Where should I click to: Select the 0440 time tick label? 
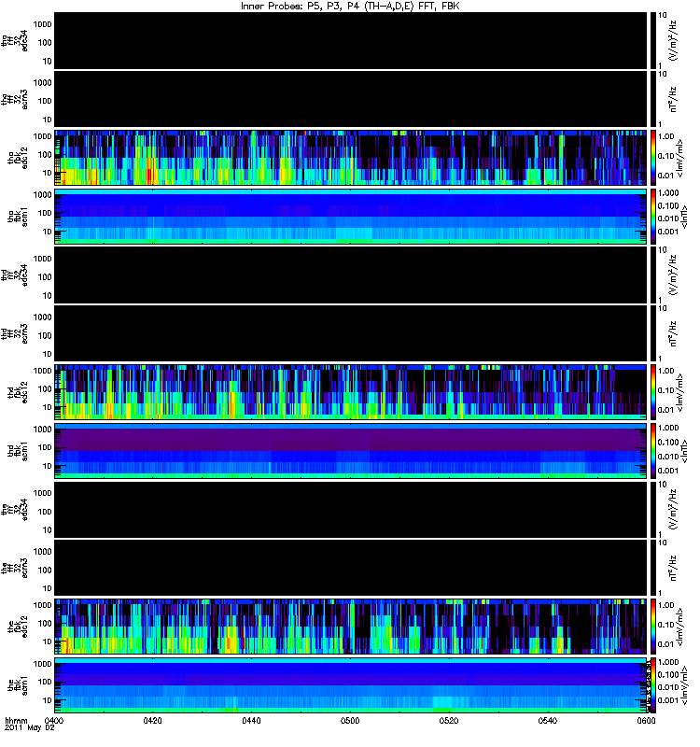(251, 720)
